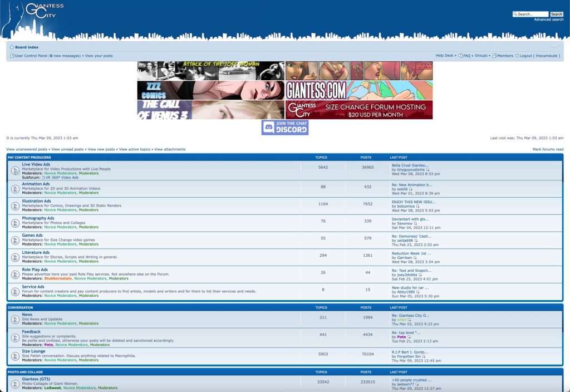Image resolution: width=570 pixels, height=392 pixels.
Task: Open the Conversation category header
Action: coord(21,307)
